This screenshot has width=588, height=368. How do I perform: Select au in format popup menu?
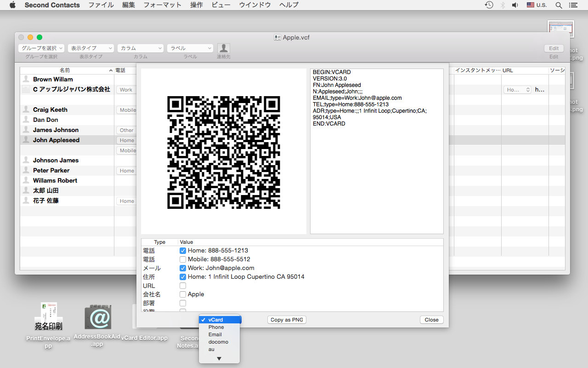[220, 349]
